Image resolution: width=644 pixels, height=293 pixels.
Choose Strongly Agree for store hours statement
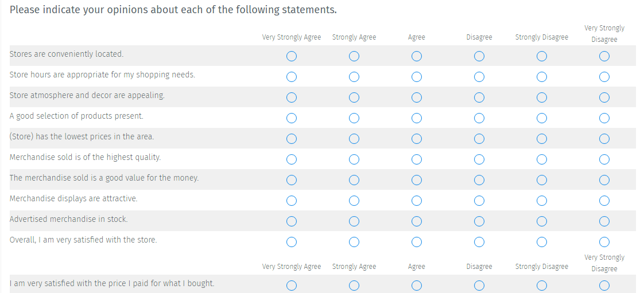coord(354,77)
